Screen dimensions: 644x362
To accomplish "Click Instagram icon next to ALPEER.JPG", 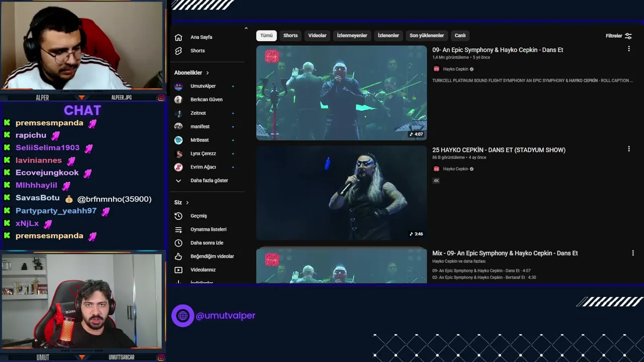I will click(161, 98).
